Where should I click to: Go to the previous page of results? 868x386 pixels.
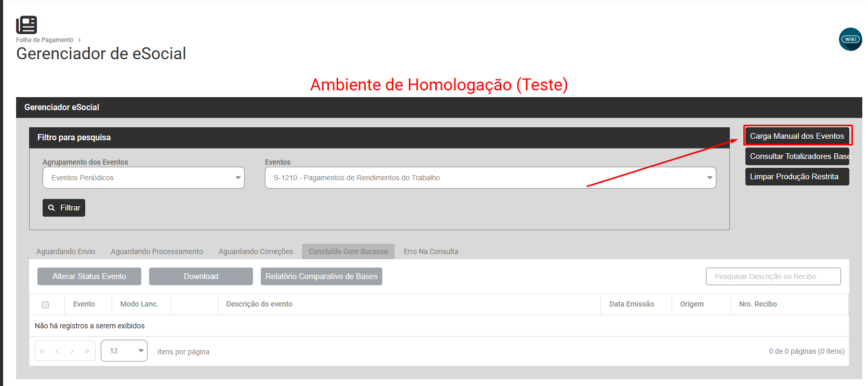tap(57, 351)
